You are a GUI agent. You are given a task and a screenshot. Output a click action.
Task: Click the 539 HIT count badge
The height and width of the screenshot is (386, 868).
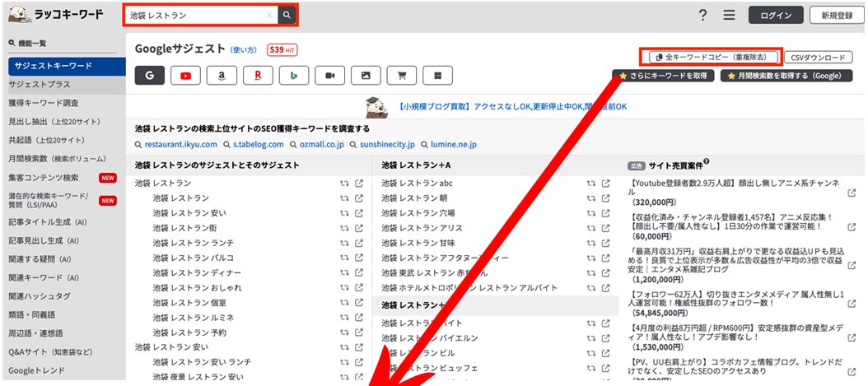click(x=282, y=49)
